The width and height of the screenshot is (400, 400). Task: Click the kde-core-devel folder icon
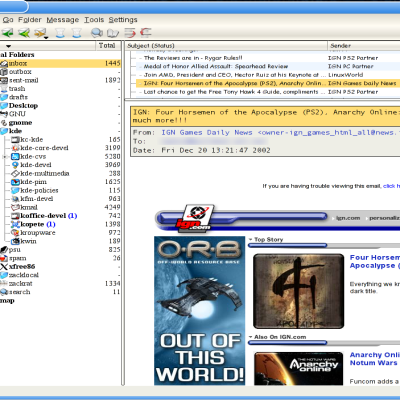coord(15,148)
